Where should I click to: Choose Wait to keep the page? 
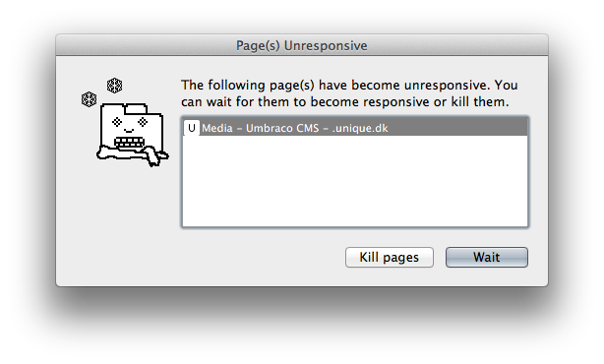pos(487,257)
